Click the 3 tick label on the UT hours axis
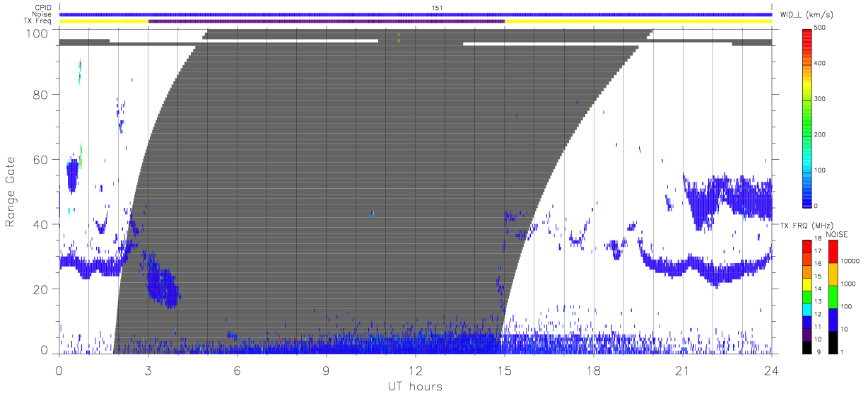Viewport: 868px width, 401px height. (x=148, y=370)
